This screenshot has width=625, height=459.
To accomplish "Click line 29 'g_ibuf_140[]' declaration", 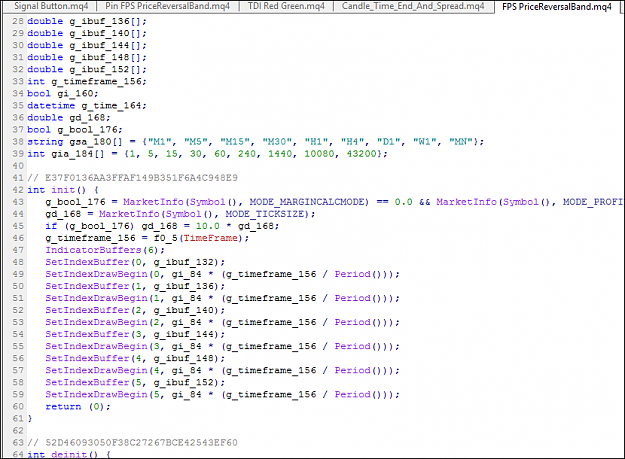I will (x=87, y=33).
